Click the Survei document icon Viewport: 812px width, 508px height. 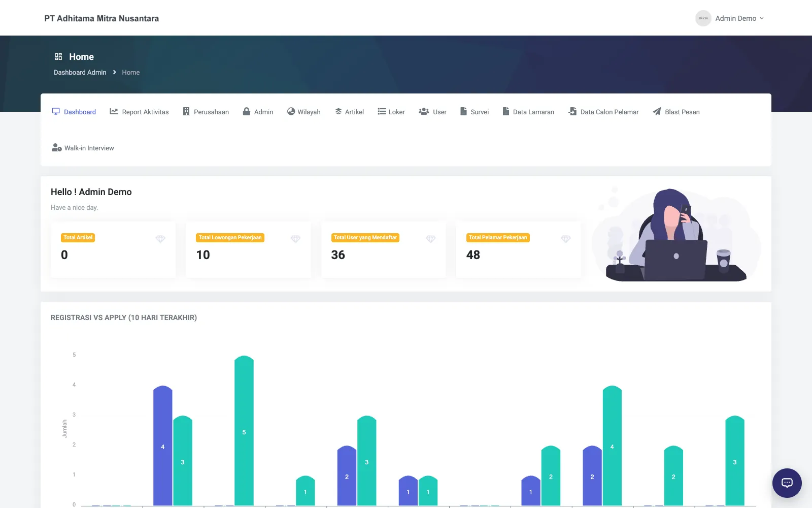tap(463, 112)
